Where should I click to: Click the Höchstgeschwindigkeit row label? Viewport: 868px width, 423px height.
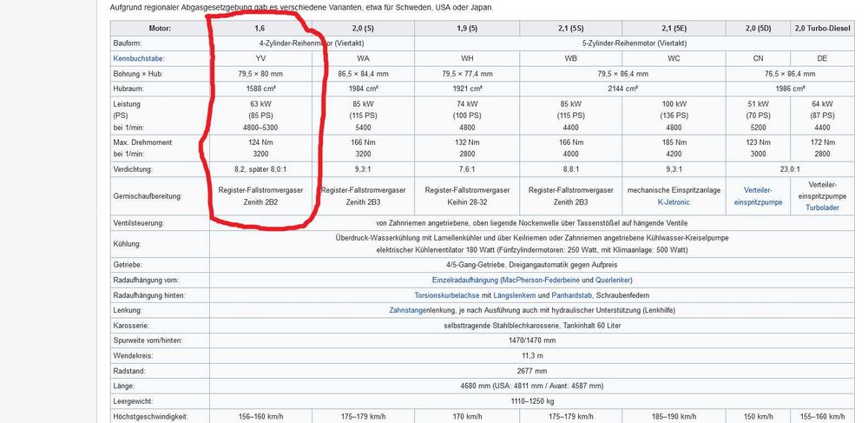click(150, 416)
